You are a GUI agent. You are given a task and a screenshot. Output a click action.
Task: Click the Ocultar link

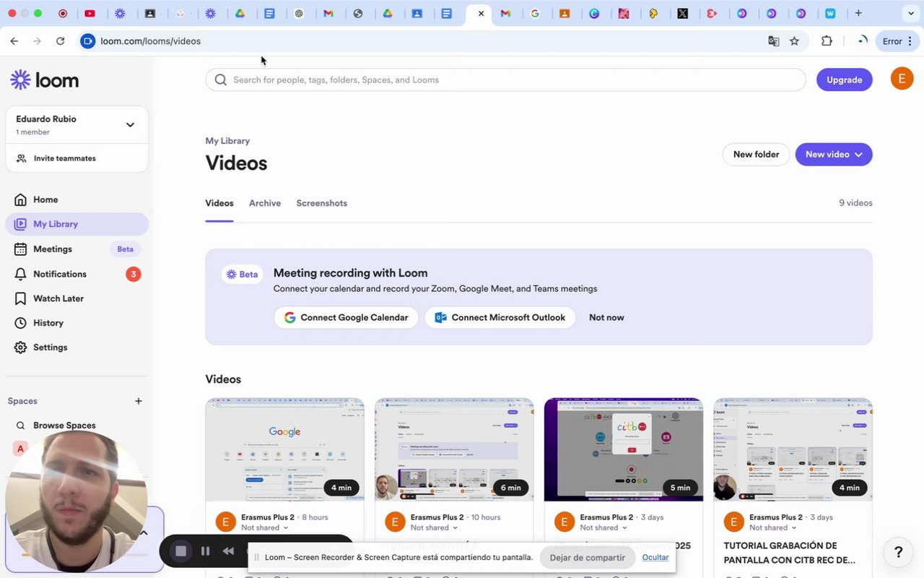655,557
